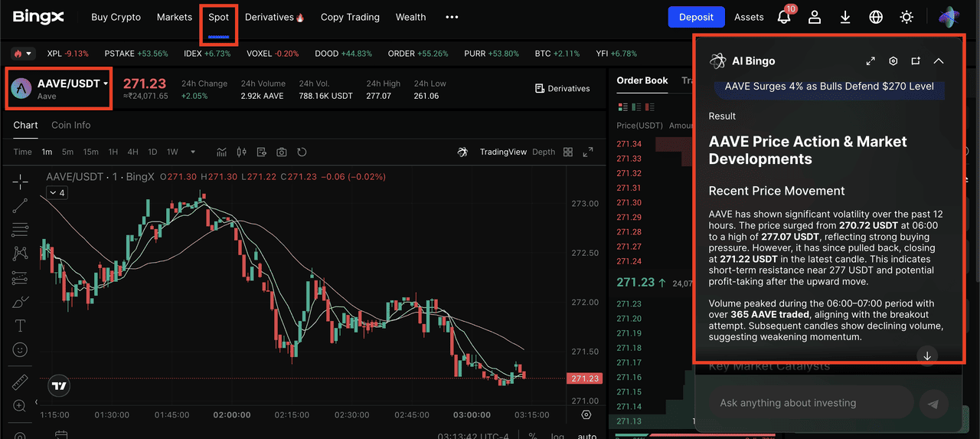This screenshot has height=439, width=980.
Task: Open the Derivatives menu
Action: coord(274,17)
